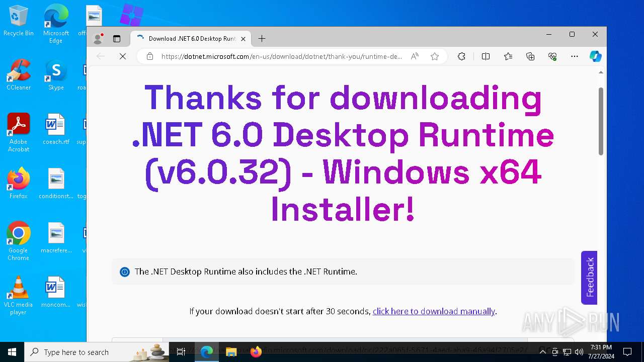
Task: Stop loading the page
Action: pyautogui.click(x=123, y=56)
